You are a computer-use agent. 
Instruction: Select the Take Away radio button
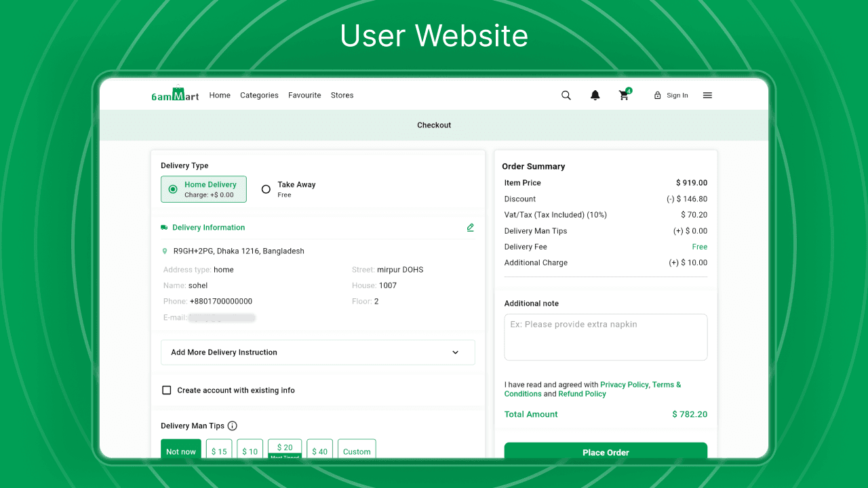click(x=266, y=189)
